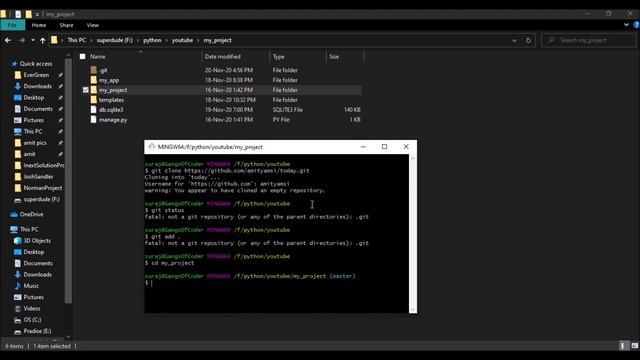Screen dimensions: 640x360
Task: Select the manage.py file icon
Action: 93,120
